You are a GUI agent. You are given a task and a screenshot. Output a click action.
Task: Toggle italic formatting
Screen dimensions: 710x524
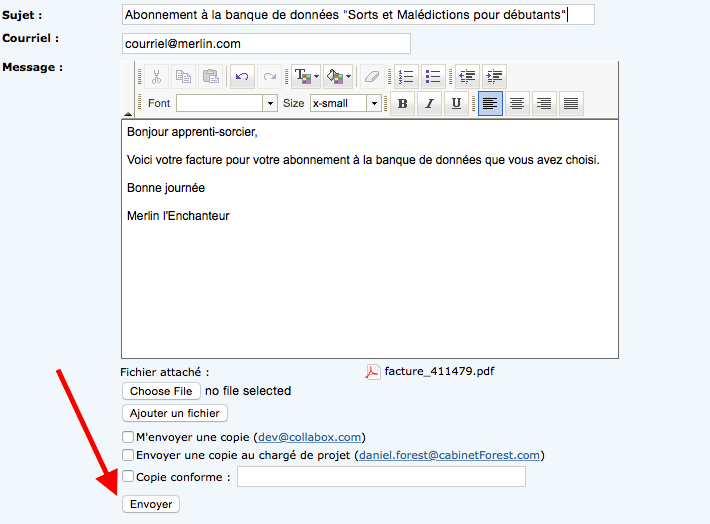[x=429, y=104]
